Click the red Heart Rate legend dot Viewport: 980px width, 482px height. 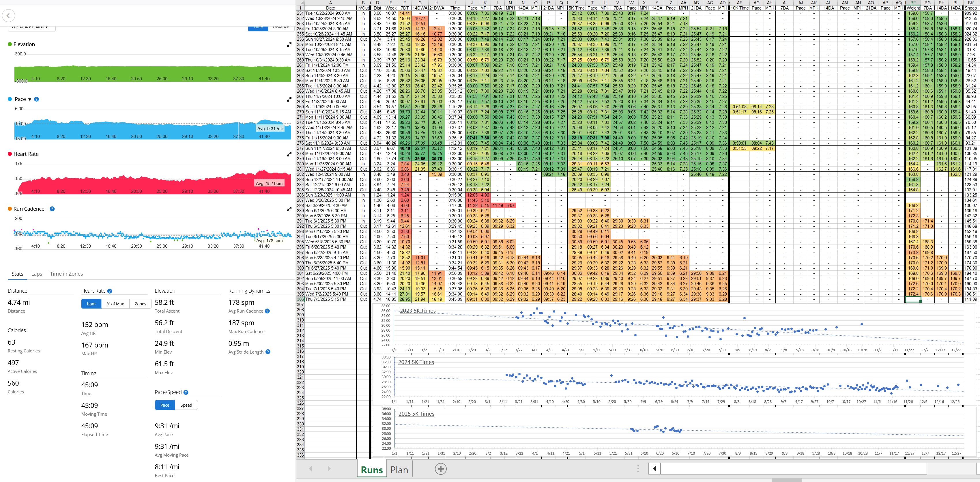(10, 154)
